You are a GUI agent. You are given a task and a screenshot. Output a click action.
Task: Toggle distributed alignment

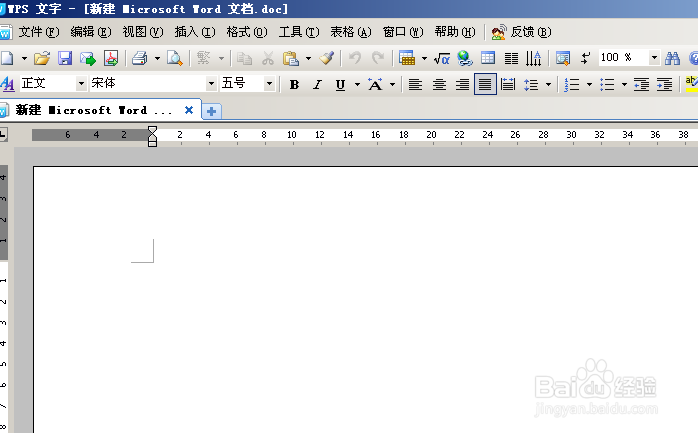point(508,84)
